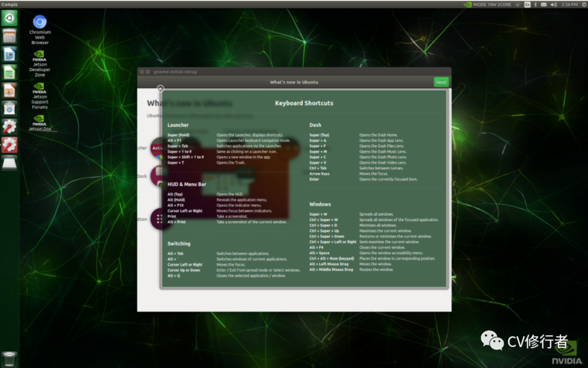Open Chromium Web Browser desktop shortcut
Viewport: 588px width, 368px height.
(40, 30)
